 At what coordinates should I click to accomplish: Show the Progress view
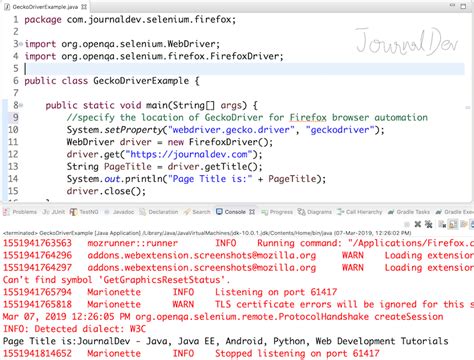pos(277,212)
